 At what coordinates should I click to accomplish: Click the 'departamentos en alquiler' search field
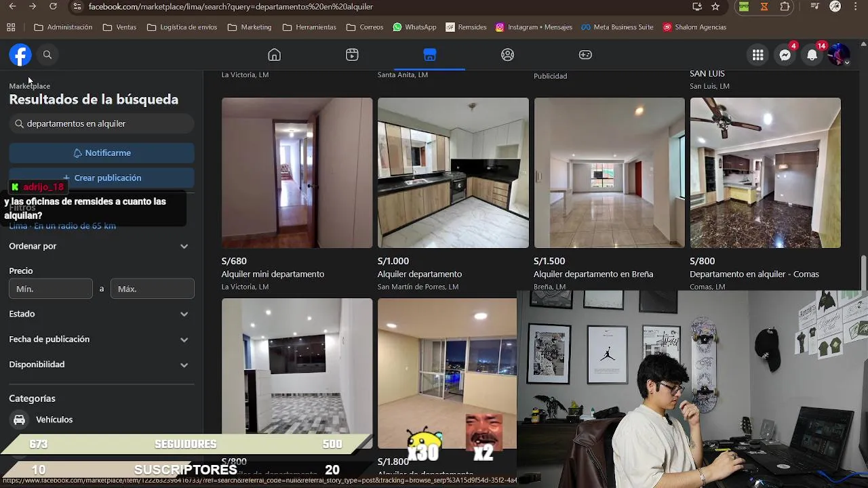pyautogui.click(x=102, y=123)
